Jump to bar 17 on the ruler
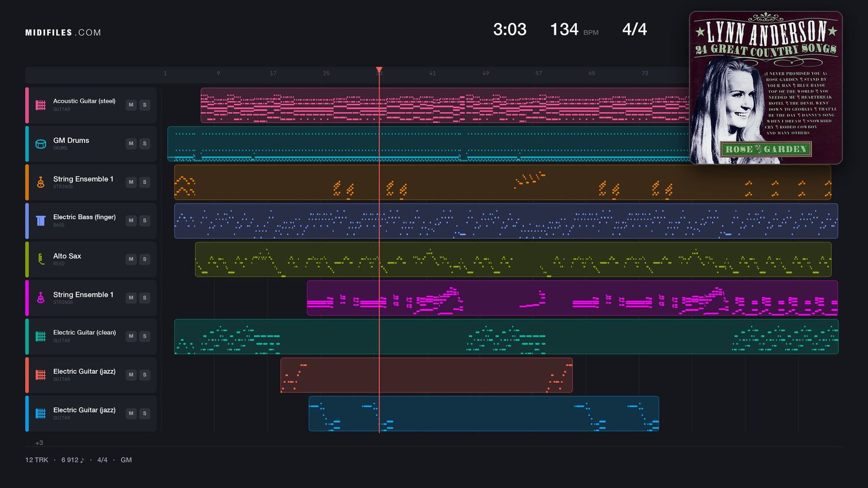This screenshot has width=868, height=488. coord(273,73)
